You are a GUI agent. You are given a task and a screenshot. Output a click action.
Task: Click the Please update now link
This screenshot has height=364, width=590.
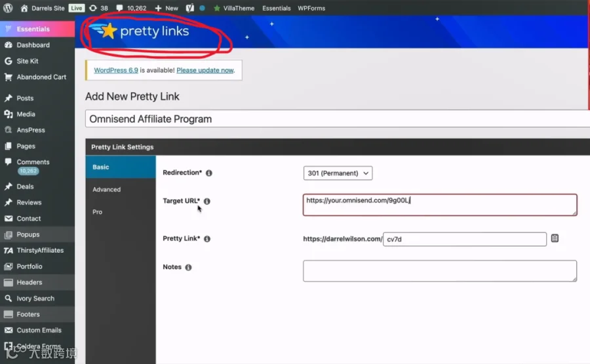(x=205, y=70)
